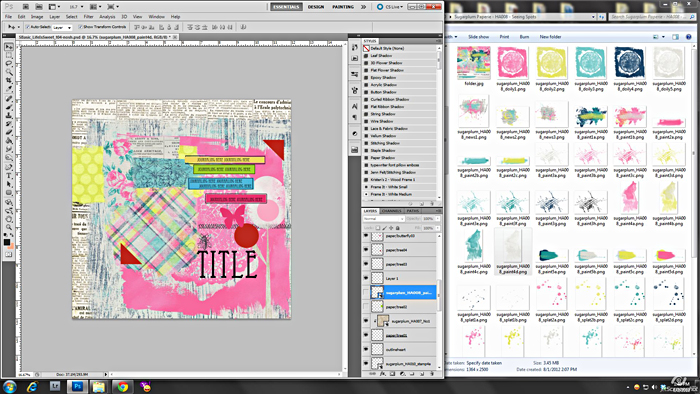Create a new layer
700x394 pixels.
pos(421,374)
